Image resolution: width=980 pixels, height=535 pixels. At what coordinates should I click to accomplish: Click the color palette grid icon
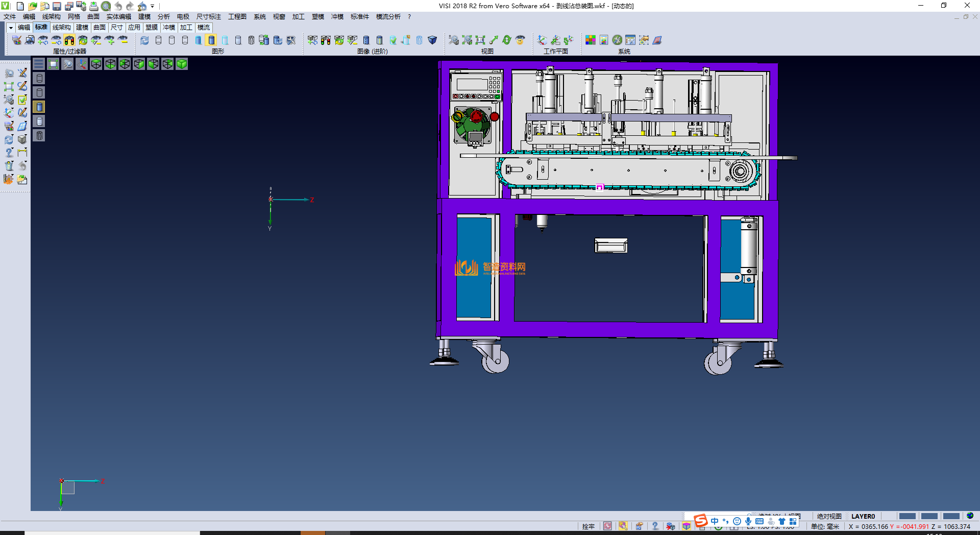(590, 40)
